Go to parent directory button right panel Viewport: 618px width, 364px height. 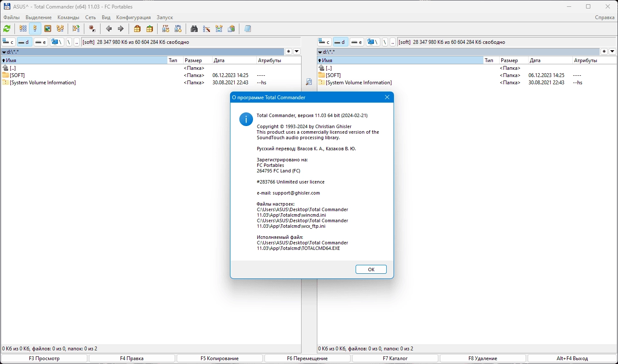(x=393, y=42)
